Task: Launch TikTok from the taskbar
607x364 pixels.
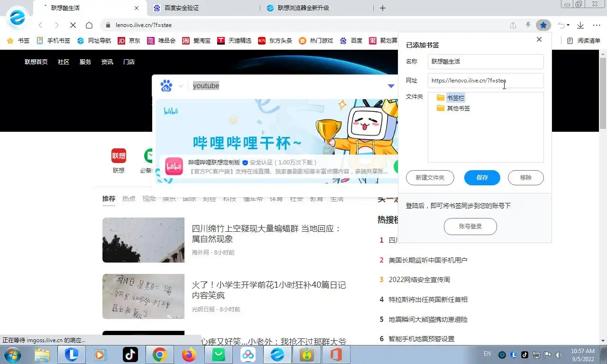Action: (130, 355)
